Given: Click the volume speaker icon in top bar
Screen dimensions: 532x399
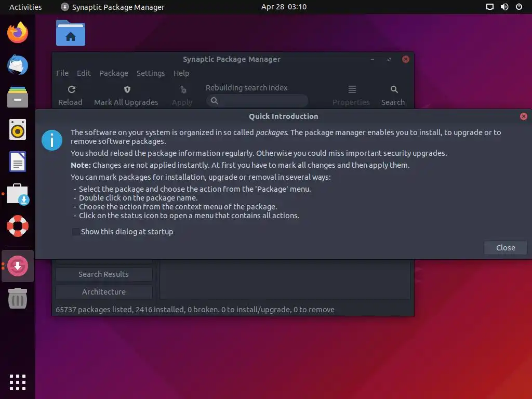Looking at the screenshot, I should 504,7.
